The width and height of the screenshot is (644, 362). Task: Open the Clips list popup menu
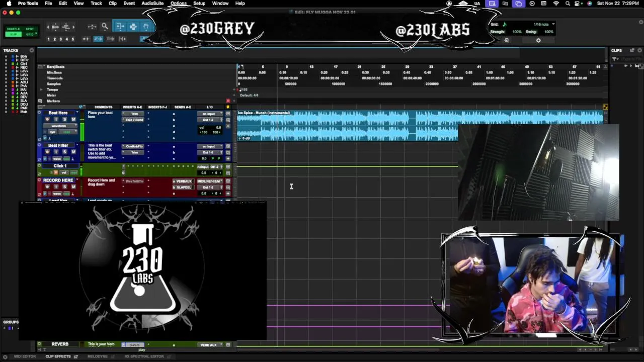(x=639, y=50)
